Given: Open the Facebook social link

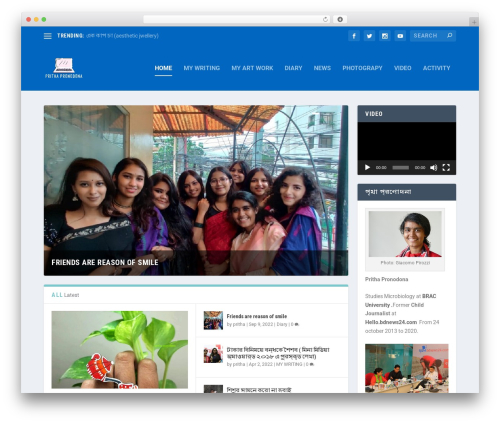Looking at the screenshot, I should pyautogui.click(x=354, y=36).
